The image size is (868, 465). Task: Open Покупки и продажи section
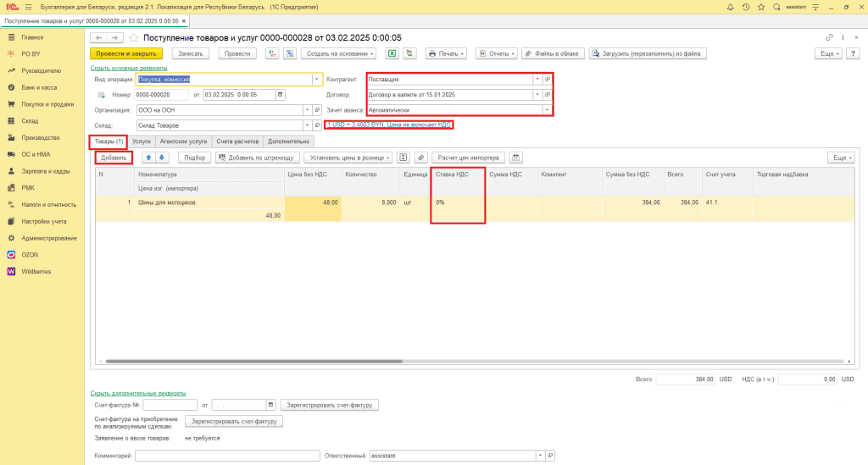click(x=47, y=104)
